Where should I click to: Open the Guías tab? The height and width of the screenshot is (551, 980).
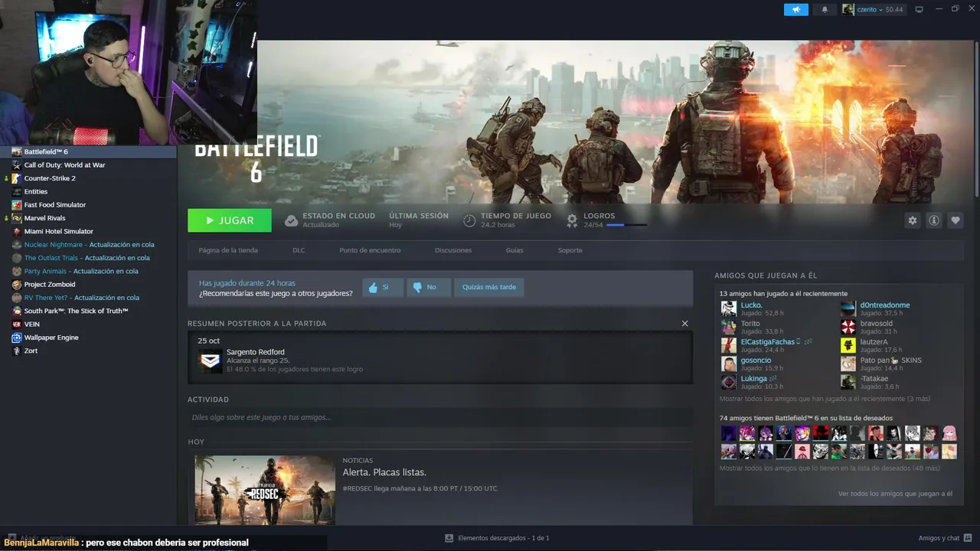click(514, 250)
